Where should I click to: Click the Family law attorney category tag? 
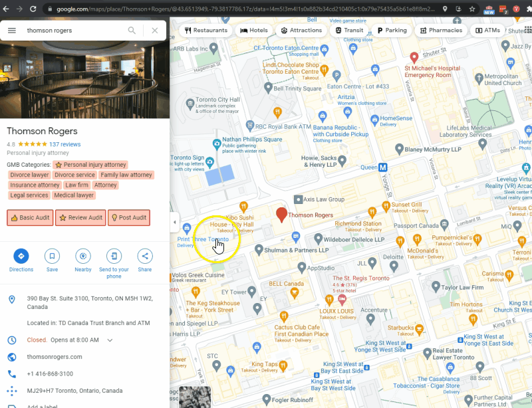(x=126, y=175)
